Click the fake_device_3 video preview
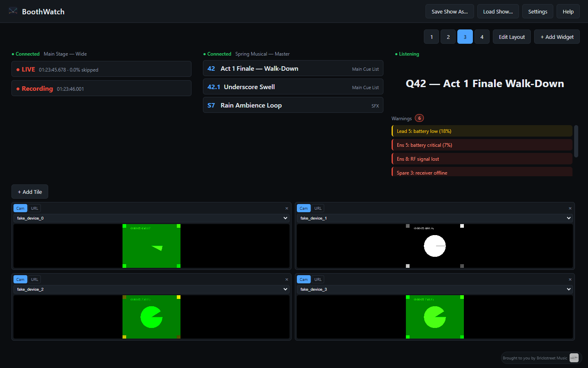 click(435, 317)
